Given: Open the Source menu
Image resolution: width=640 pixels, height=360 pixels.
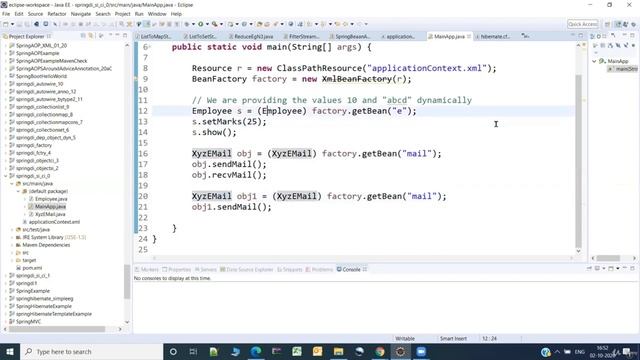Looking at the screenshot, I should (x=35, y=14).
